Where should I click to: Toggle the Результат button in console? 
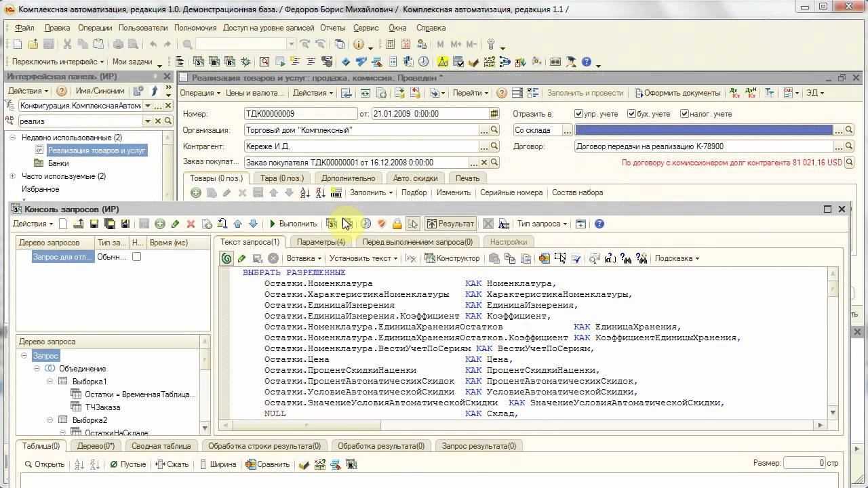(x=450, y=224)
